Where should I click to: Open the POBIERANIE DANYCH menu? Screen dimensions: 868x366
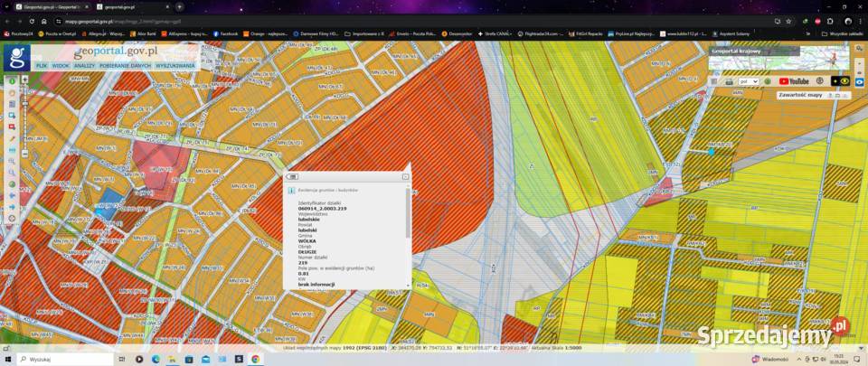[126, 65]
